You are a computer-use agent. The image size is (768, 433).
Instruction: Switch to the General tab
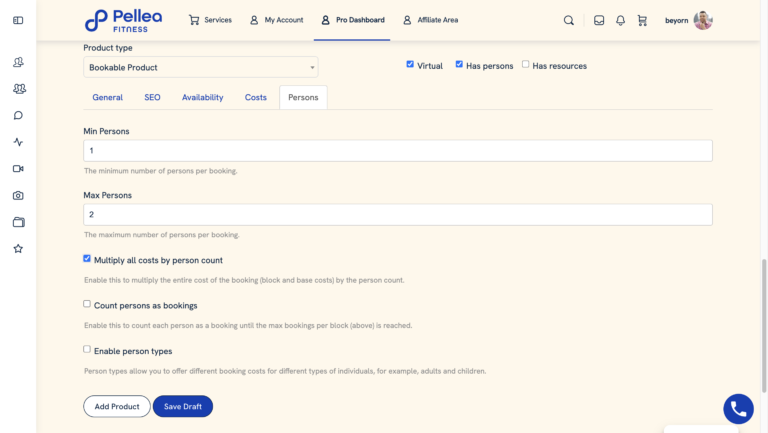108,97
